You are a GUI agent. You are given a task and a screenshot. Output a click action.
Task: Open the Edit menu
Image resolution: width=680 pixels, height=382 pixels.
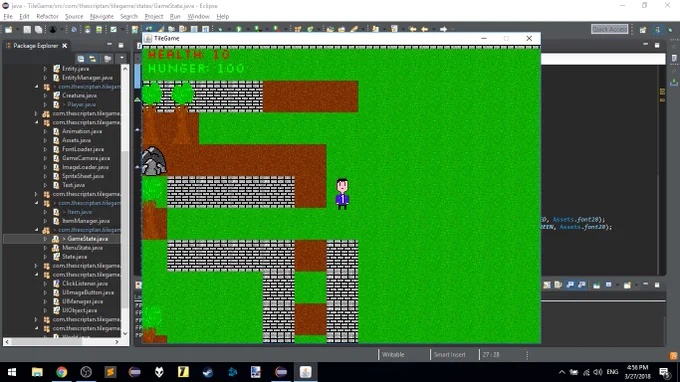coord(24,16)
